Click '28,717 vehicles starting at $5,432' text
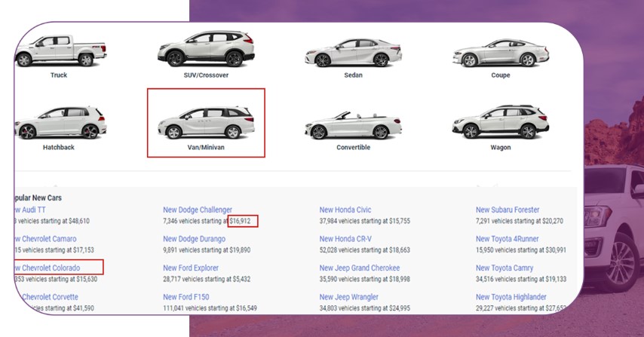 [207, 280]
